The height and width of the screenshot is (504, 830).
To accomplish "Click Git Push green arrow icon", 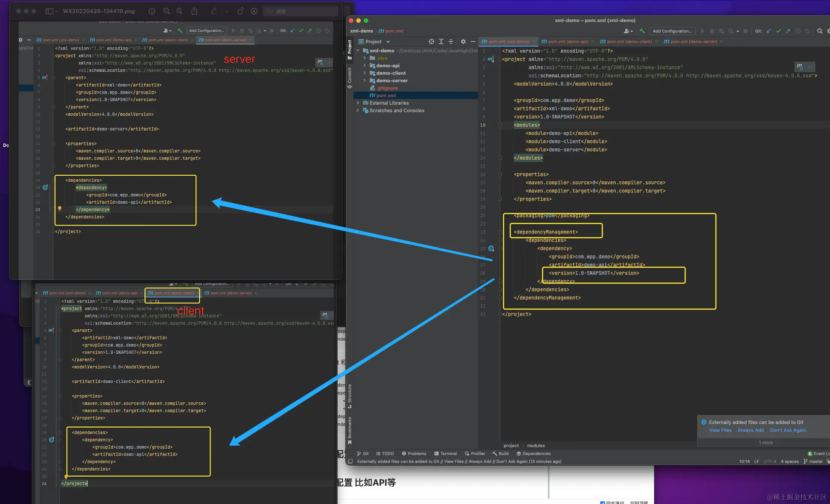I will (788, 31).
